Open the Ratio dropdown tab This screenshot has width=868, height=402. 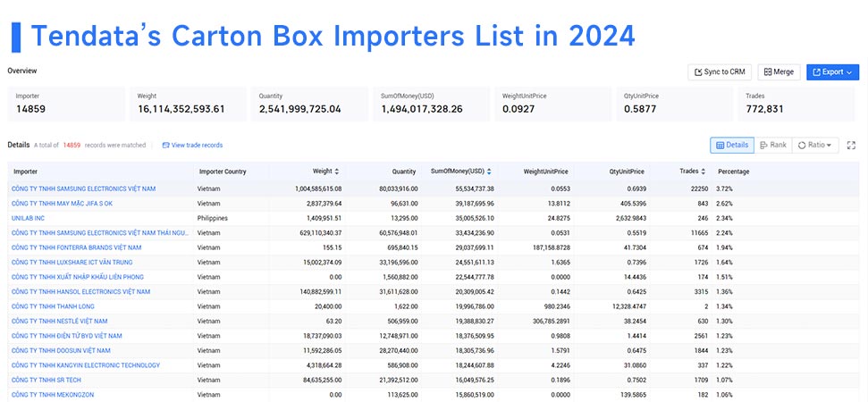pos(815,145)
